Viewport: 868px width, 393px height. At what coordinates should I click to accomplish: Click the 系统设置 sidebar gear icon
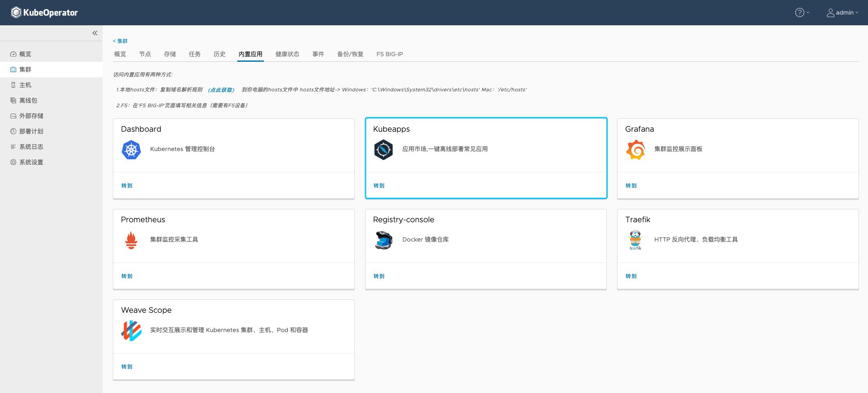point(13,162)
